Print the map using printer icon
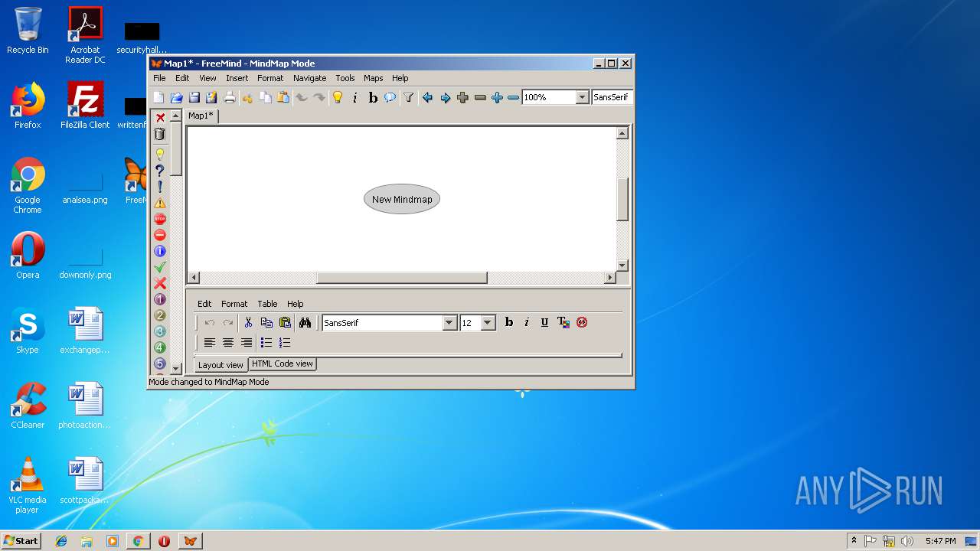980x551 pixels. (229, 97)
